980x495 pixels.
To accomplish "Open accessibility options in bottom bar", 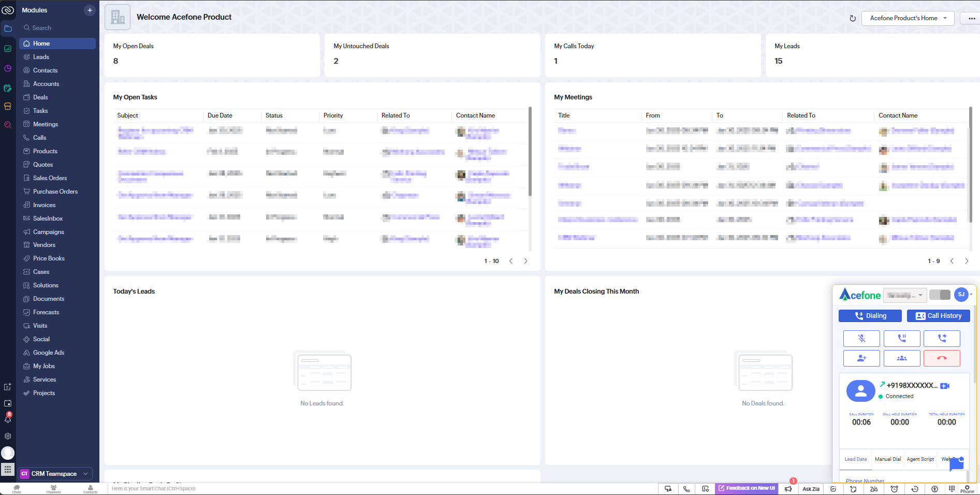I will [x=934, y=489].
